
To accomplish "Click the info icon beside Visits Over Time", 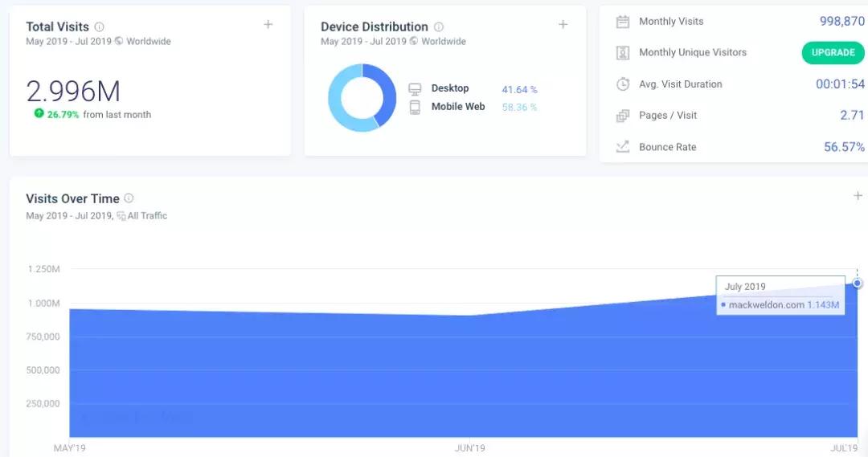I will [x=129, y=198].
